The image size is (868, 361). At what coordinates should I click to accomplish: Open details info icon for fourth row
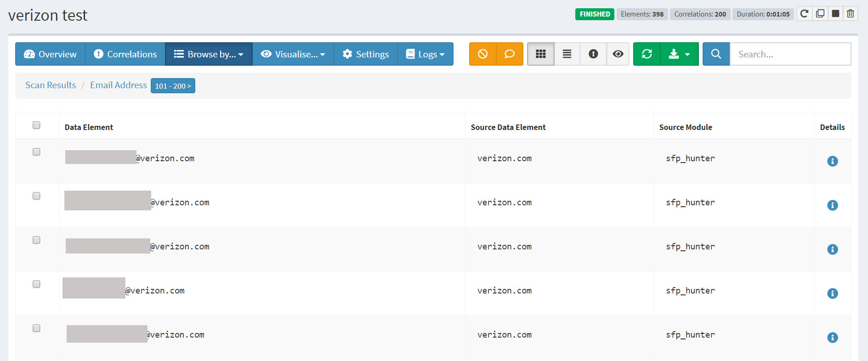[x=832, y=293]
